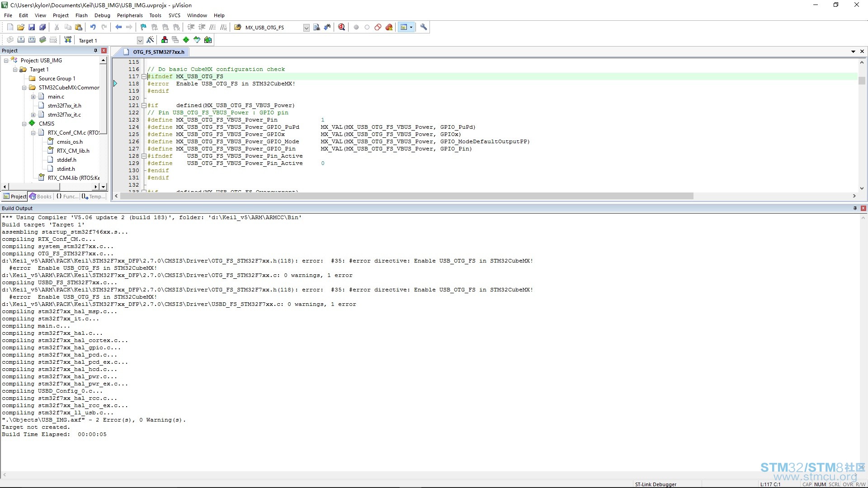Click the New file icon
868x488 pixels.
10,27
